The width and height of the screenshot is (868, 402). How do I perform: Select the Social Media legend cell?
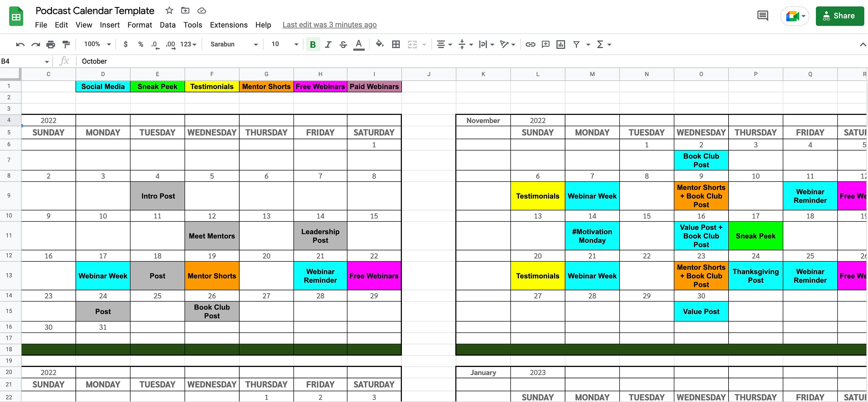tap(103, 86)
